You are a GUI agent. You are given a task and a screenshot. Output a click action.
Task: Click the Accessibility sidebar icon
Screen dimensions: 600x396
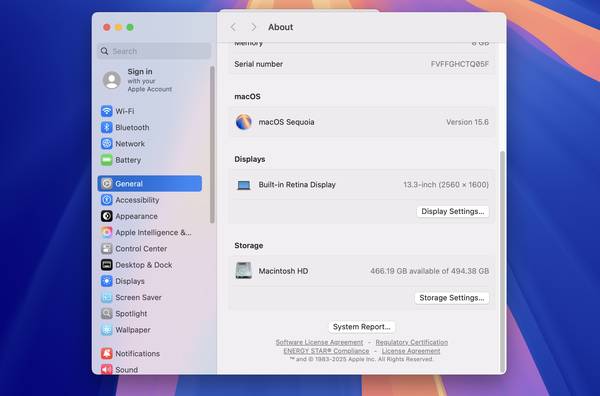click(107, 200)
